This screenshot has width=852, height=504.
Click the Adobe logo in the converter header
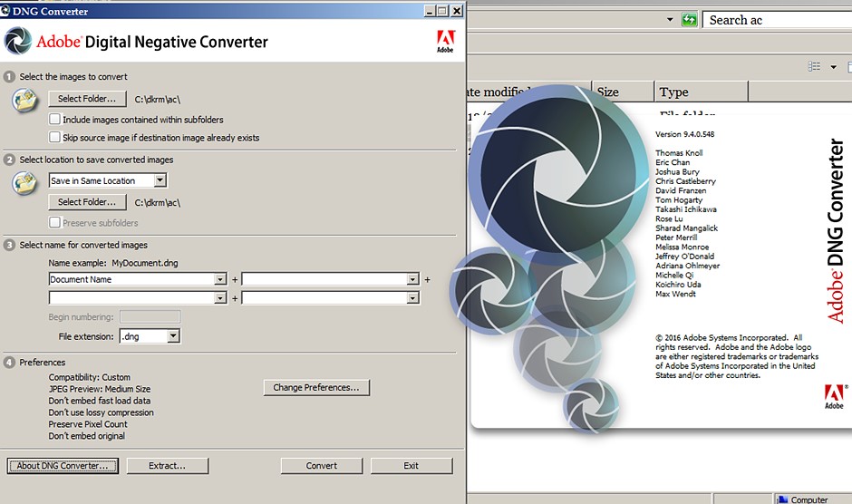pos(445,42)
